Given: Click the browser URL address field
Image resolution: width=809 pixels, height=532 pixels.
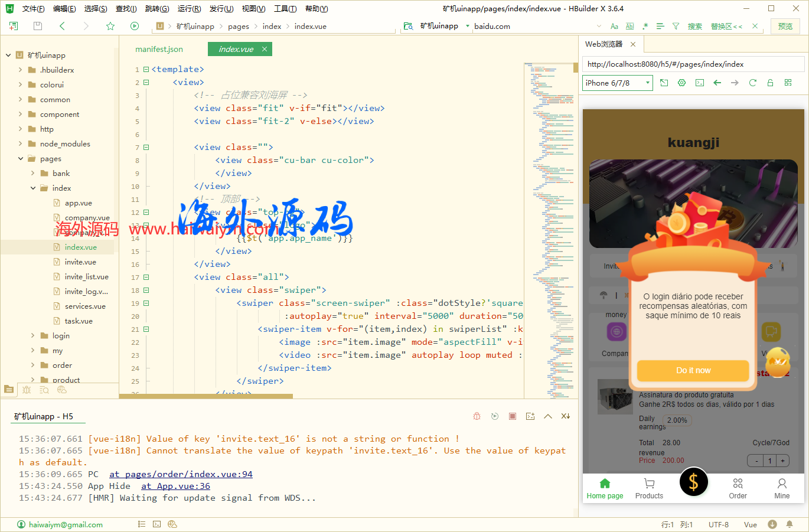Looking at the screenshot, I should (x=693, y=64).
